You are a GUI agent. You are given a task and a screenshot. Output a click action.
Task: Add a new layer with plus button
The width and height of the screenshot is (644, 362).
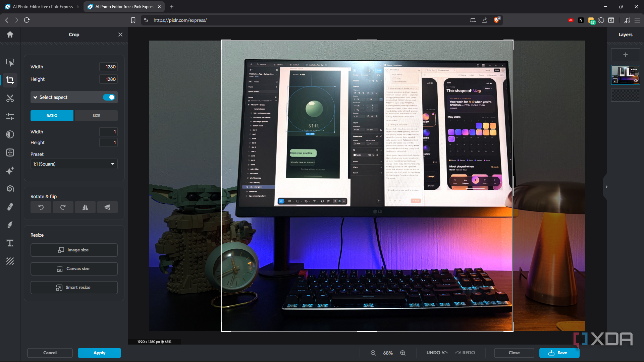point(626,55)
